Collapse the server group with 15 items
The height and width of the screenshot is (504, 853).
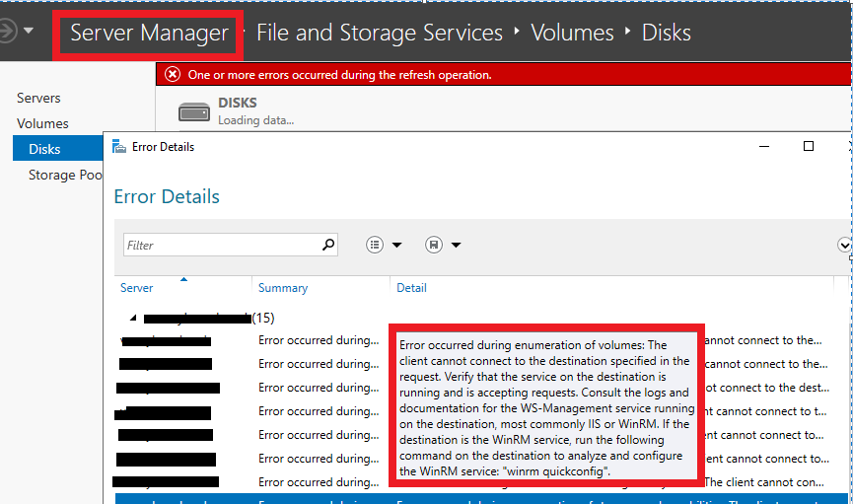point(133,318)
